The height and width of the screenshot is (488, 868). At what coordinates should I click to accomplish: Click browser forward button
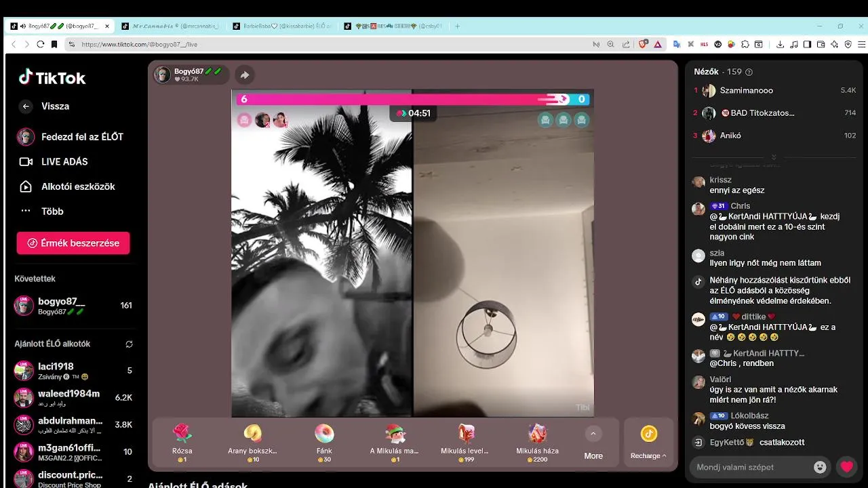26,44
